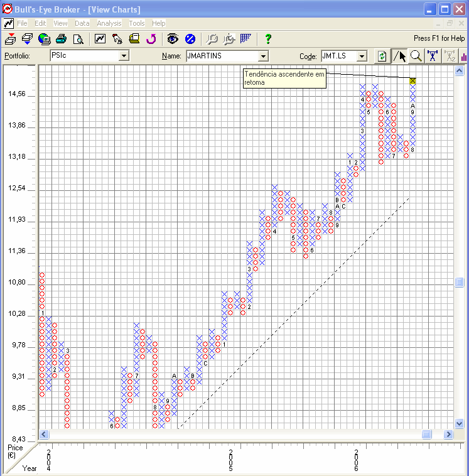Click the 11,36 price axis label

pos(17,251)
